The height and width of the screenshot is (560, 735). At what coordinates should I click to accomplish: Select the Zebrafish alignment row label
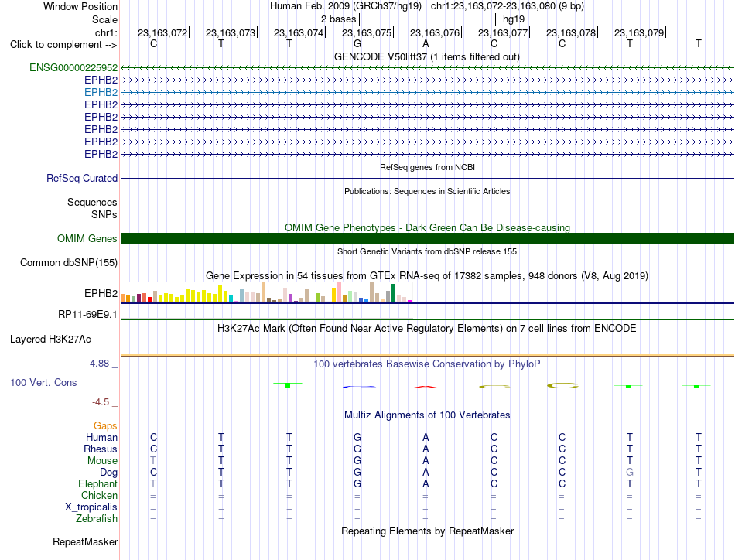[x=97, y=519]
